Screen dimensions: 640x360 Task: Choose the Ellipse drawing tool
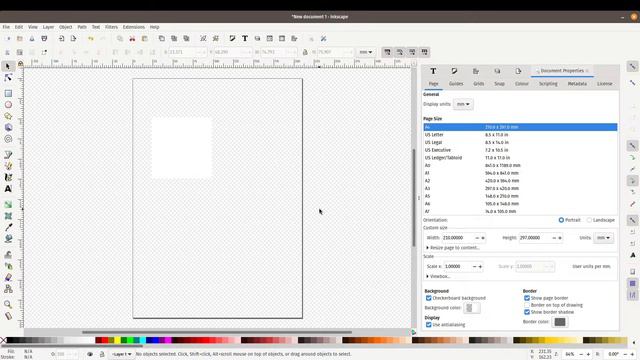[x=8, y=105]
